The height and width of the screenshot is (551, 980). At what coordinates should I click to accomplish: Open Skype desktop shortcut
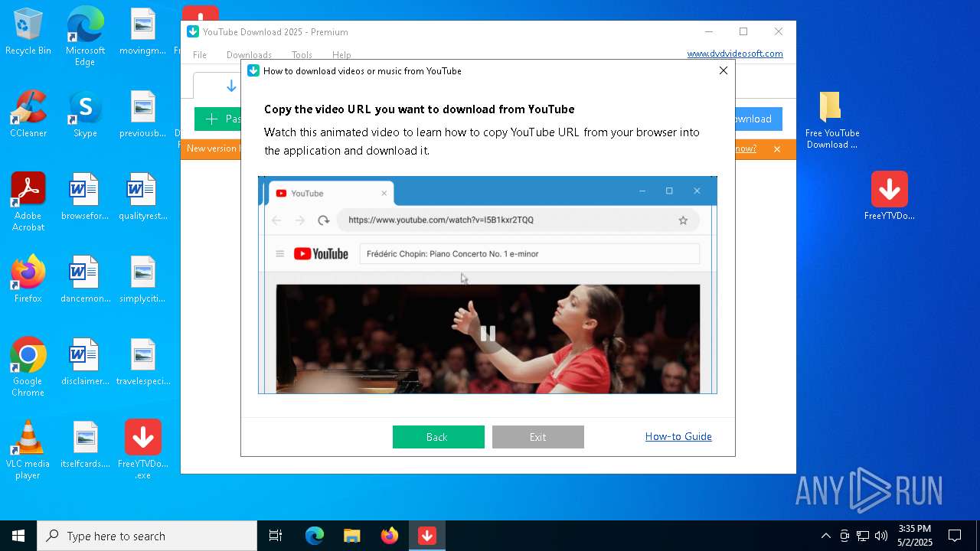85,115
